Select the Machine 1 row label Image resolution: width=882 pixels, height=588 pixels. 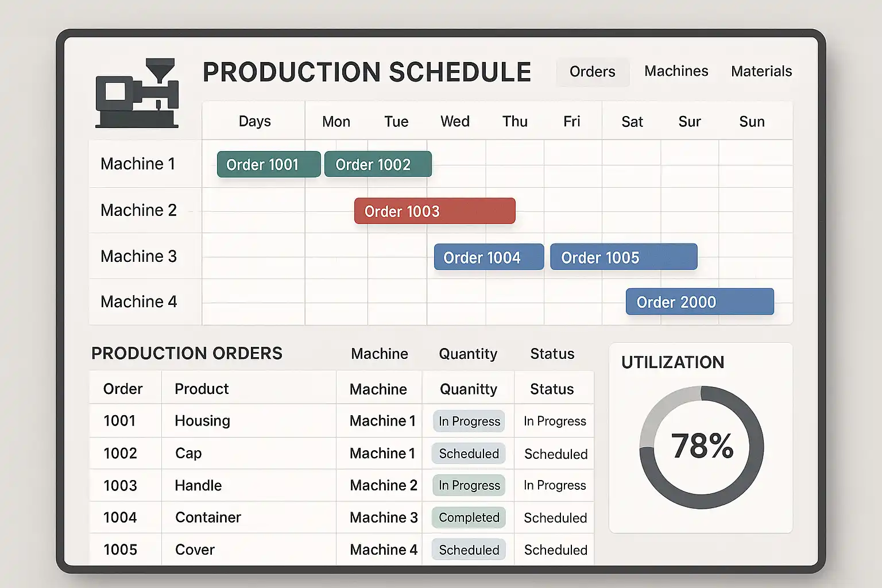pos(138,164)
